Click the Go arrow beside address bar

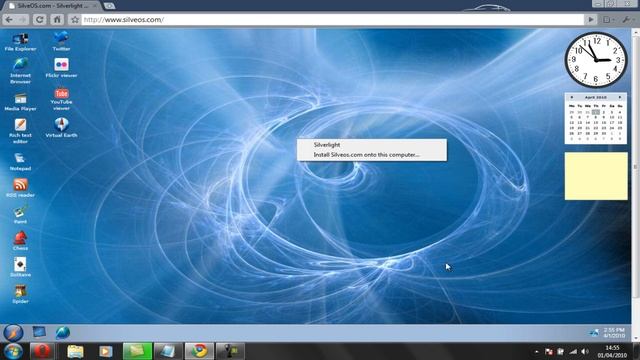point(591,20)
